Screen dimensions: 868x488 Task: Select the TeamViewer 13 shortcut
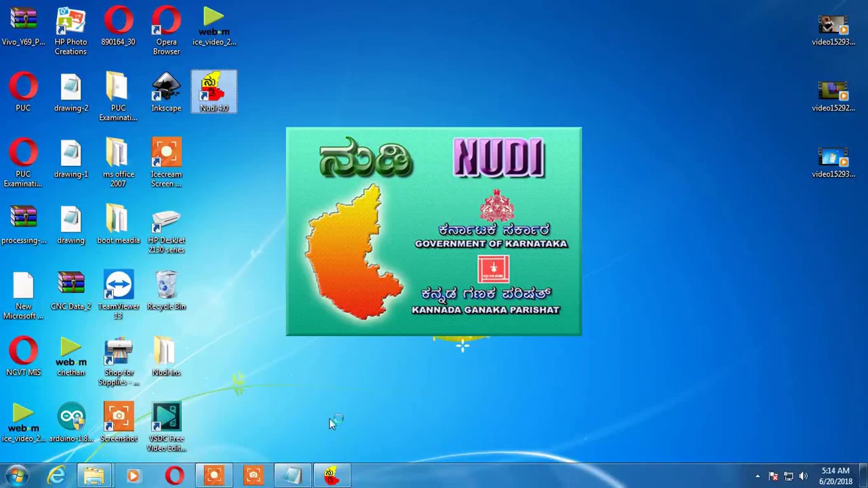tap(119, 295)
